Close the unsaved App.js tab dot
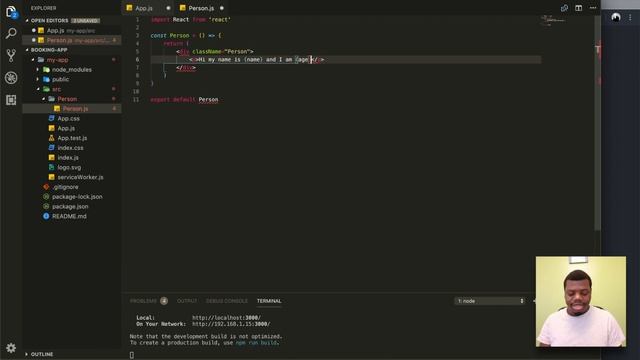The image size is (640, 360). tap(168, 8)
